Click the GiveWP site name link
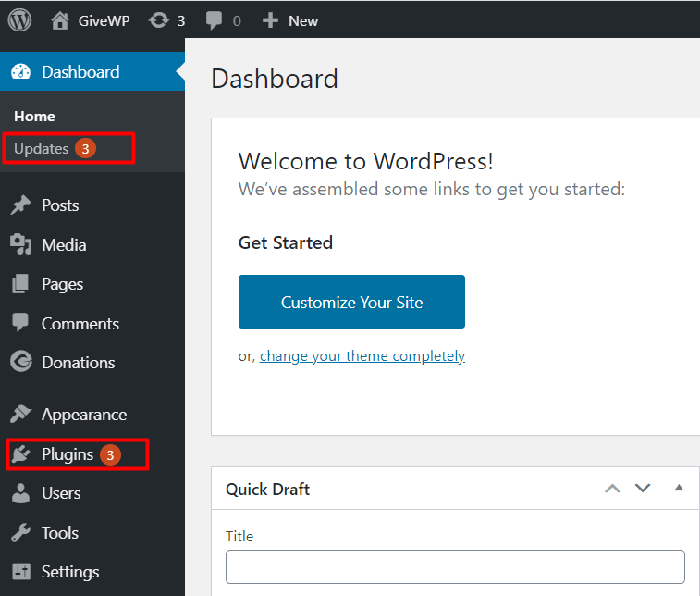Viewport: 700px width, 596px height. click(x=104, y=21)
